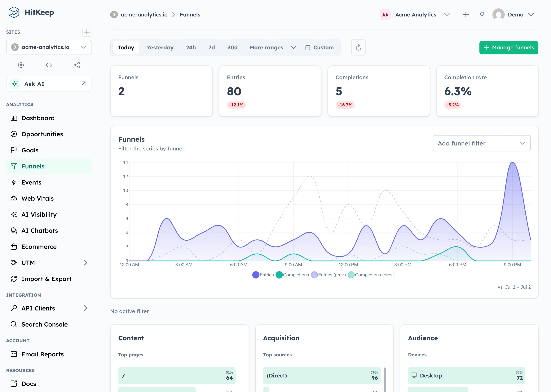
Task: Click the AI Chatbots icon
Action: click(x=14, y=230)
